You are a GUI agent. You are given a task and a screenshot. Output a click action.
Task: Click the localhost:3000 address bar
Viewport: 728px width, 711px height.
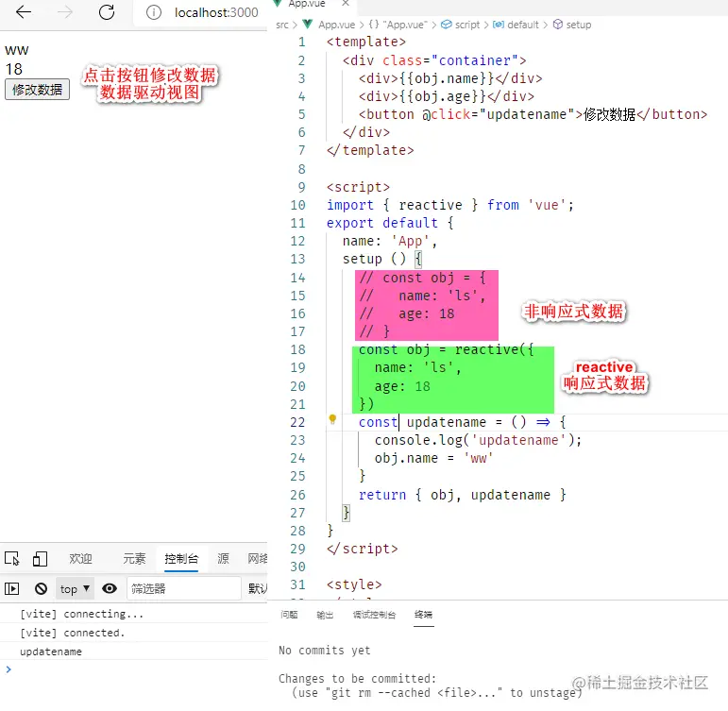[216, 12]
